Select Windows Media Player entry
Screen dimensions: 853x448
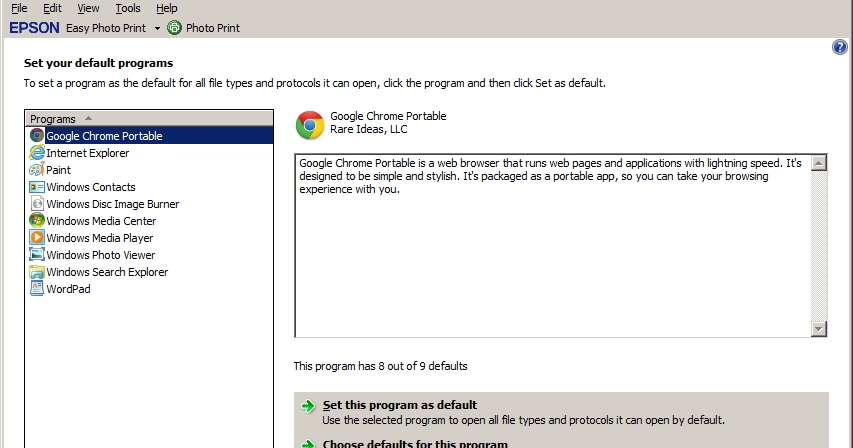point(100,238)
